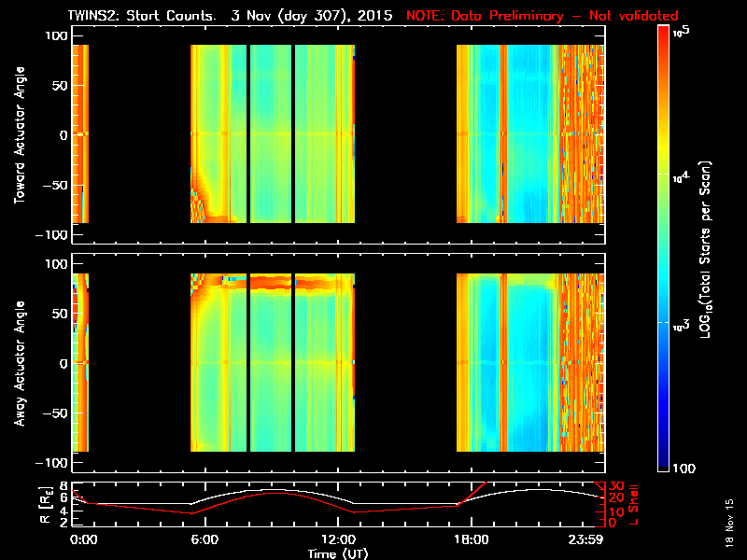The image size is (747, 560).
Task: Select the 6:00 time tick label
Action: click(204, 539)
